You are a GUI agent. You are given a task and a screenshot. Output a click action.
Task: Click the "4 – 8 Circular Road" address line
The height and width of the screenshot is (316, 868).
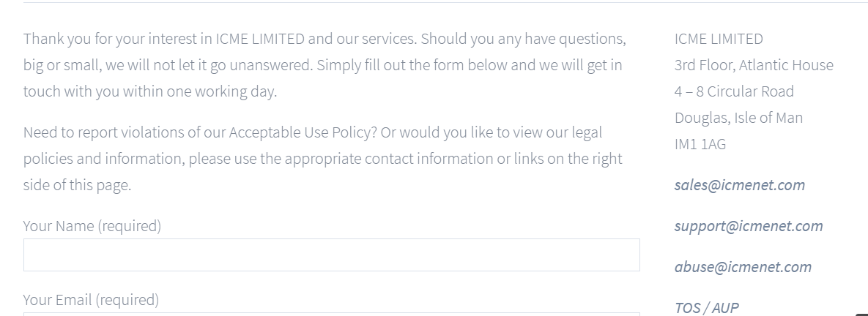(x=734, y=91)
